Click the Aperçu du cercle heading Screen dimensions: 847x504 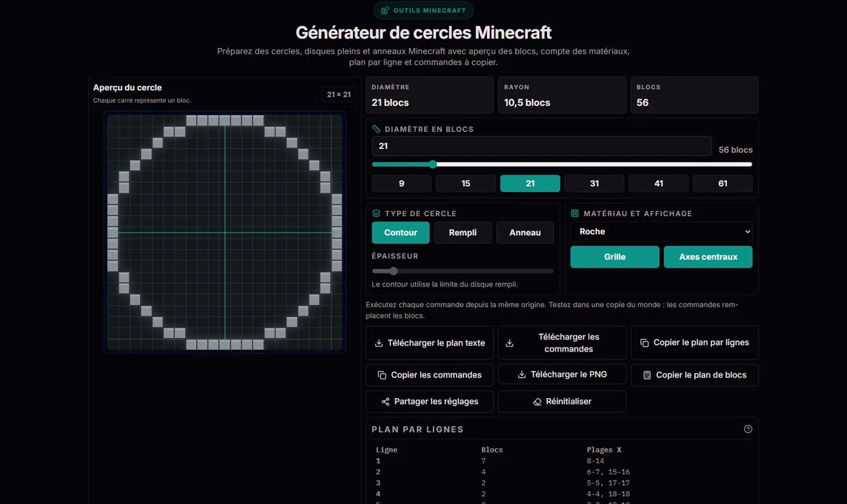[x=128, y=88]
